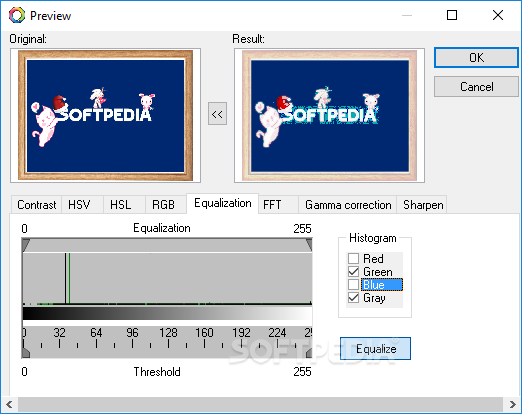Click the top-right equalization slider marker
The image size is (522, 414).
[x=309, y=245]
